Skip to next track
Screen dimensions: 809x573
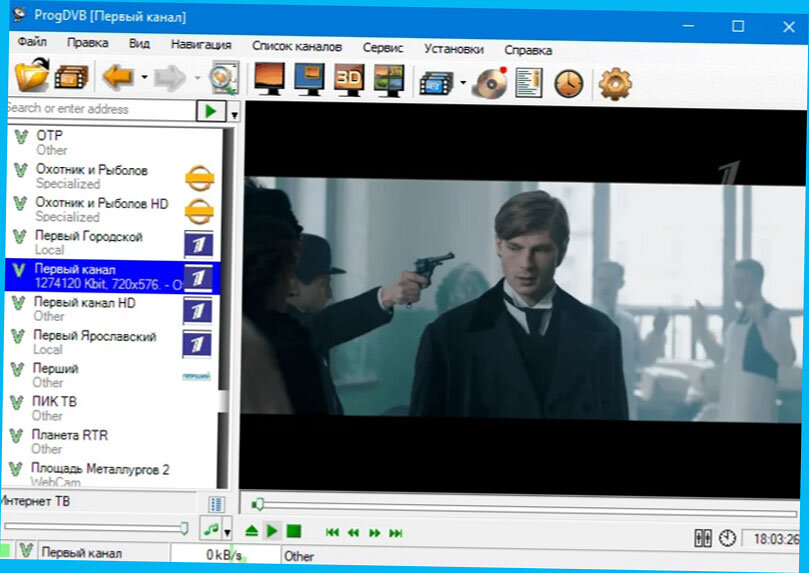396,533
